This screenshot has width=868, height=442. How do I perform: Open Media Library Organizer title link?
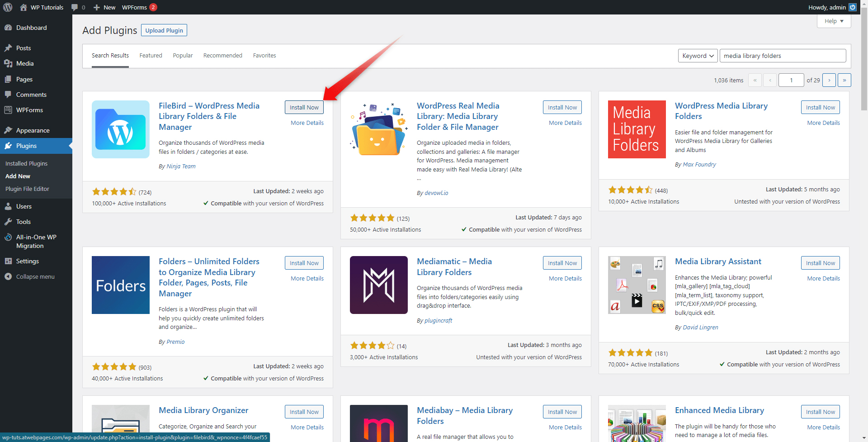[203, 410]
